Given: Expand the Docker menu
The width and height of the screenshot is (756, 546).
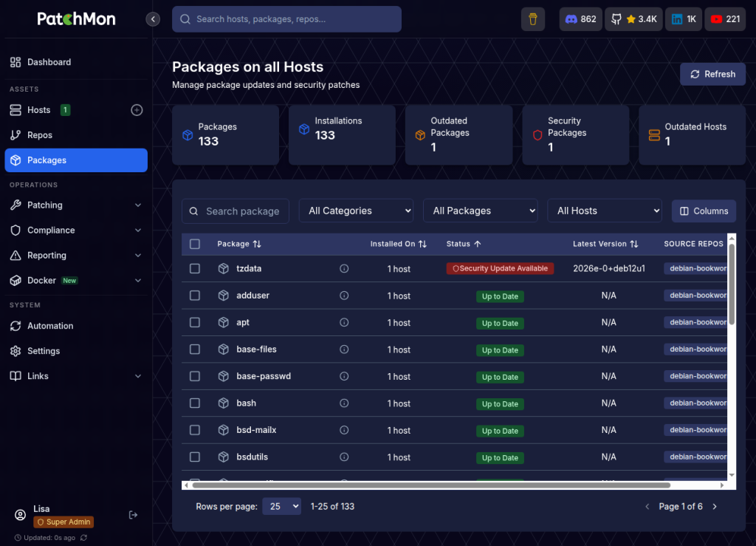Looking at the screenshot, I should coord(76,280).
